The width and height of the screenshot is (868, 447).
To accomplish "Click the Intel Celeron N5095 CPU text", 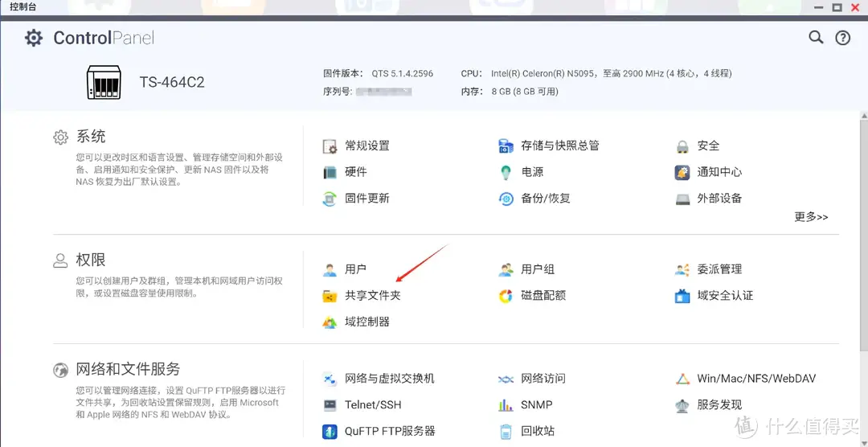I will (611, 74).
